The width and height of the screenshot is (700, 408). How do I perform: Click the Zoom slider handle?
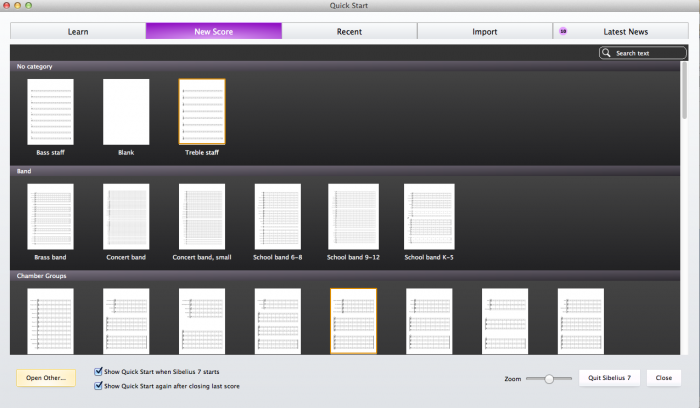pyautogui.click(x=549, y=379)
